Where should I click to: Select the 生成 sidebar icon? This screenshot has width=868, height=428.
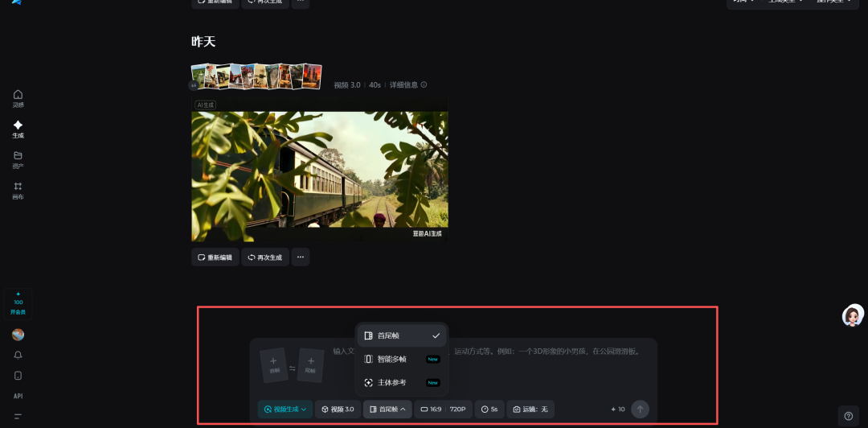[x=18, y=129]
